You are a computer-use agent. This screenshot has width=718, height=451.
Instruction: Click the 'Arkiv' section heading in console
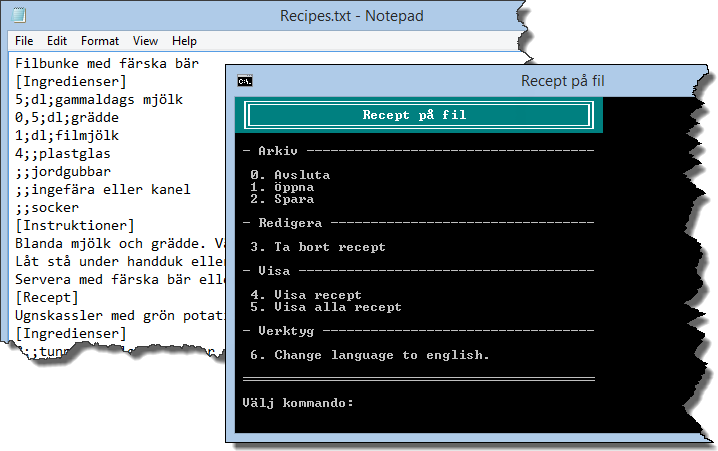278,151
